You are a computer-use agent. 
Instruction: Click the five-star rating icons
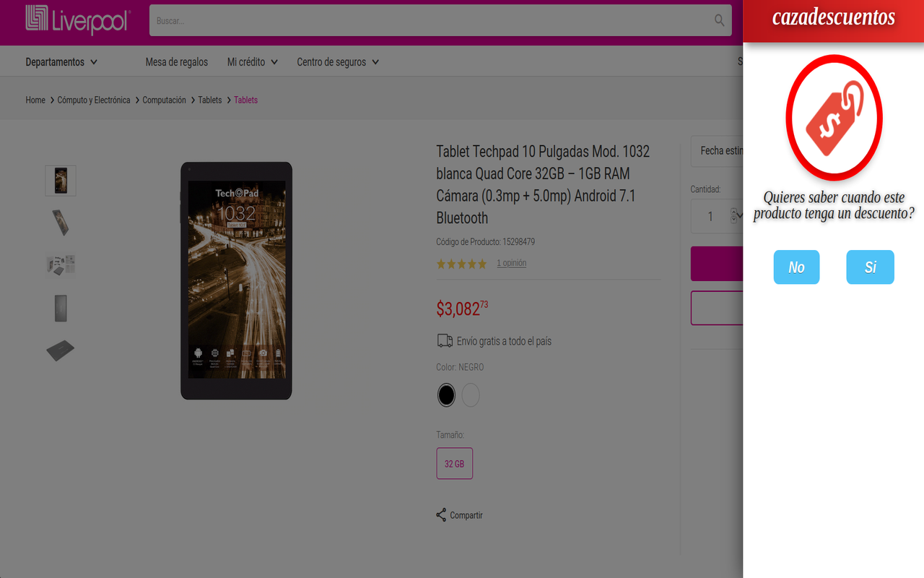pos(461,264)
